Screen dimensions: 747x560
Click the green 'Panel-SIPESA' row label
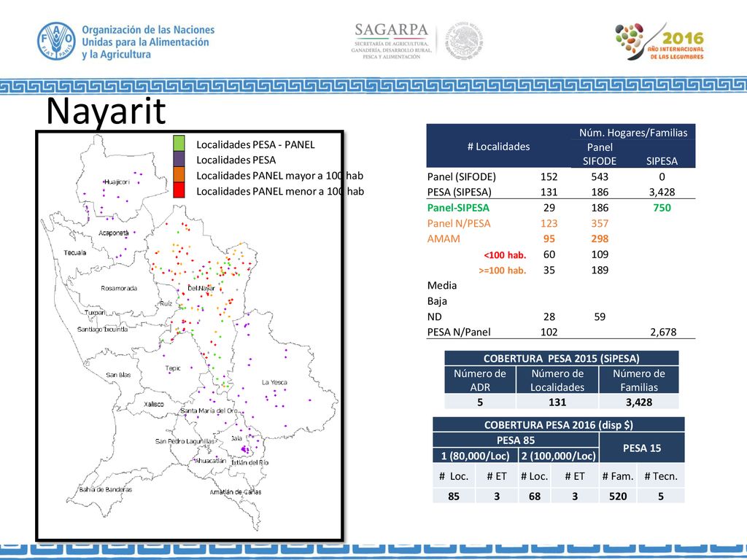[458, 208]
